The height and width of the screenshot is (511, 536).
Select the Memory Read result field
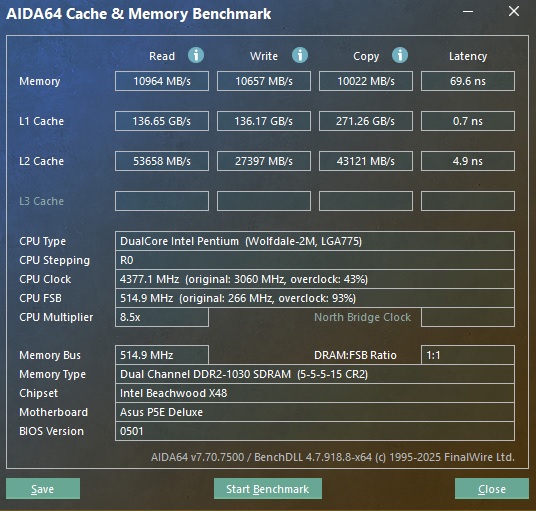click(x=162, y=81)
